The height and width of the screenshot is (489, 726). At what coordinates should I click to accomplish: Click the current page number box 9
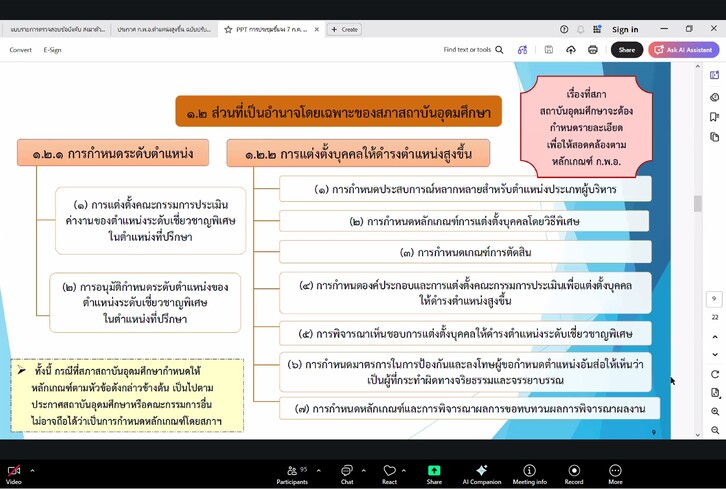coord(714,299)
